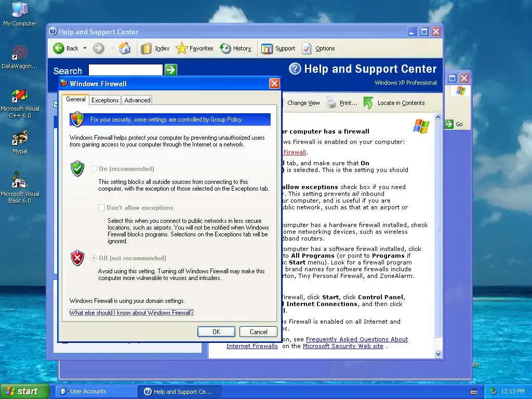Open the Advanced firewall tab
This screenshot has width=532, height=399.
click(x=137, y=100)
